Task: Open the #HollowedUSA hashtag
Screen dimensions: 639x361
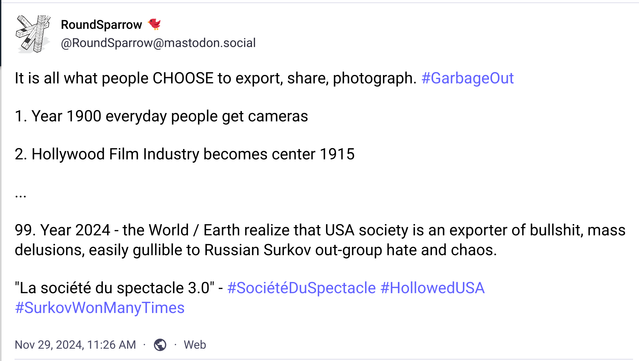Action: pyautogui.click(x=432, y=288)
